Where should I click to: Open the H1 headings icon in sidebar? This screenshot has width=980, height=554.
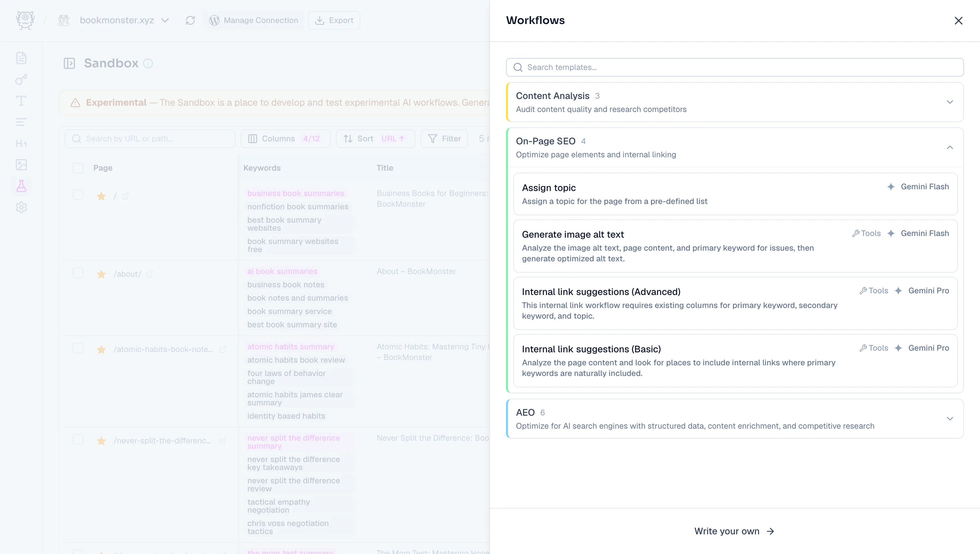21,143
